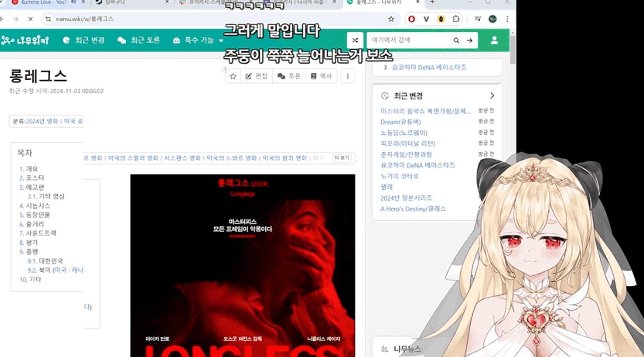
Task: Open 최근 토론 in the top bar
Action: click(x=139, y=40)
